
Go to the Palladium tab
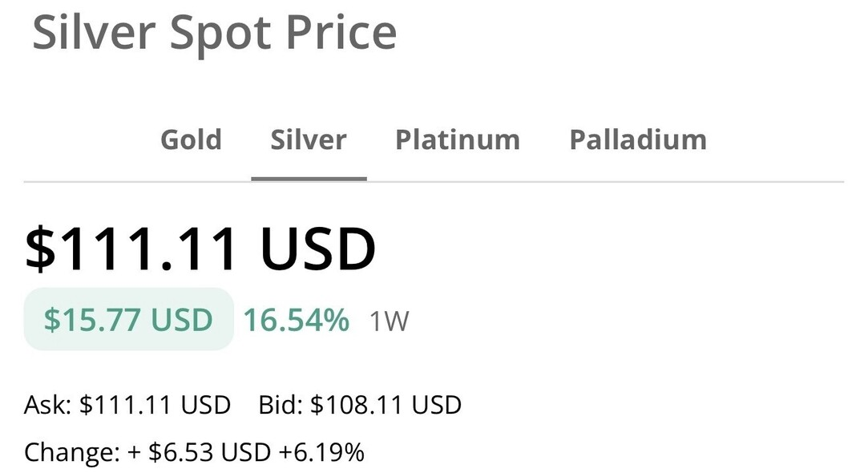pos(638,139)
